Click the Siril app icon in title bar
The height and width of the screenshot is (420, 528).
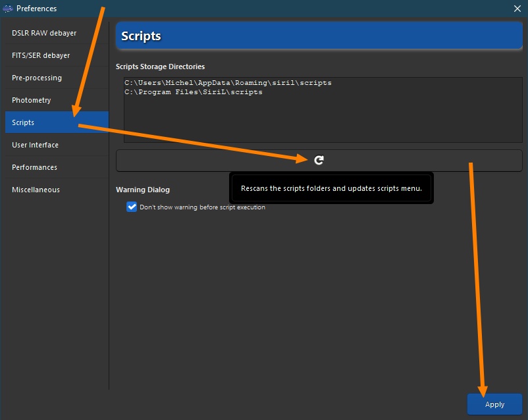pos(8,9)
